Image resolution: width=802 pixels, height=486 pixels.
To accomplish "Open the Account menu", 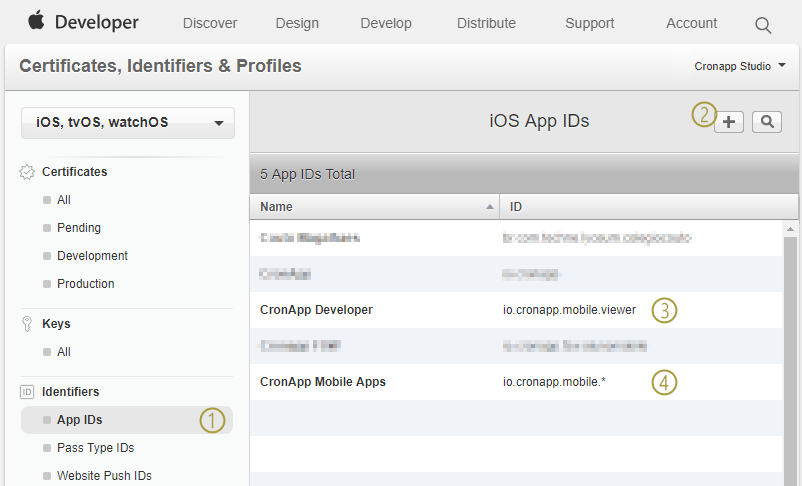I will click(x=691, y=24).
